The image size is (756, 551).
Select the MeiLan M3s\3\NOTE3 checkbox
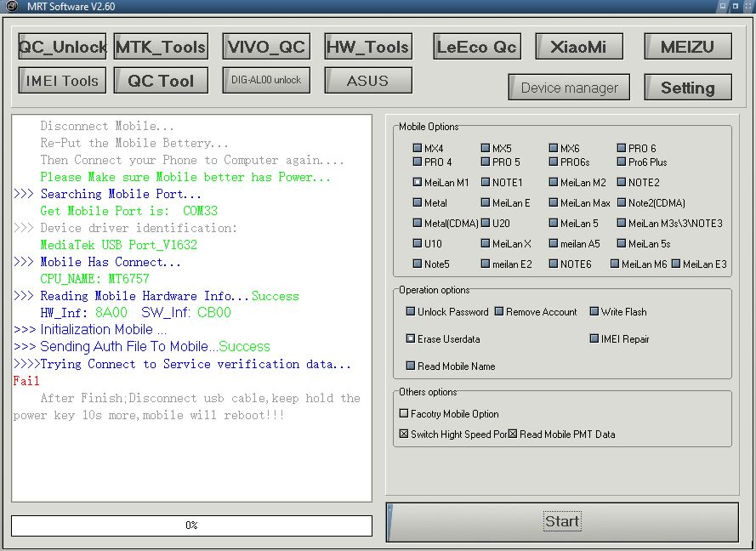click(x=622, y=223)
